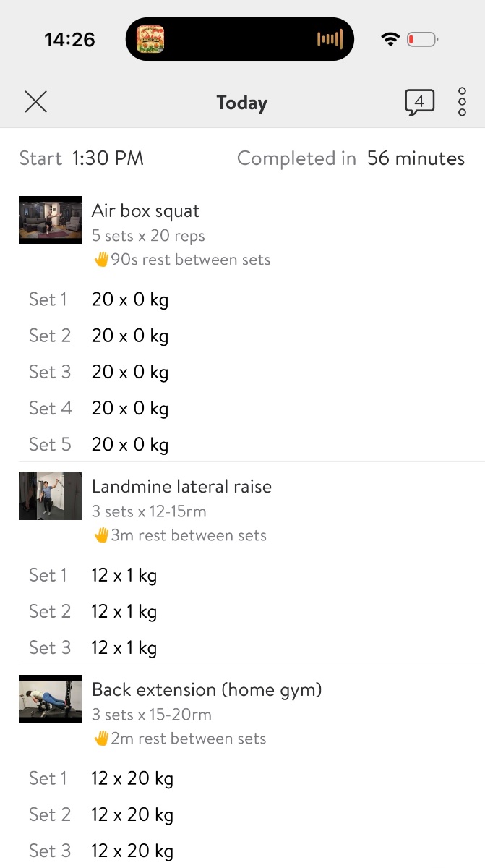Tap the 3m rest hand icon

101,535
